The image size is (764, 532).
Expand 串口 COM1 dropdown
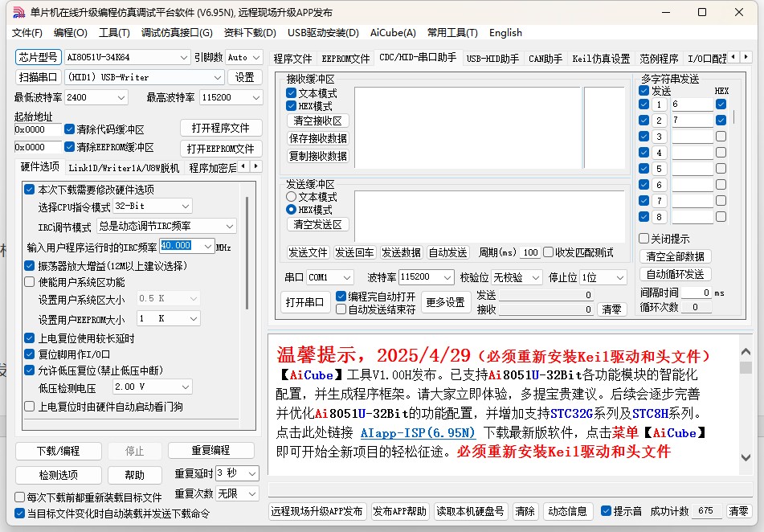[347, 277]
